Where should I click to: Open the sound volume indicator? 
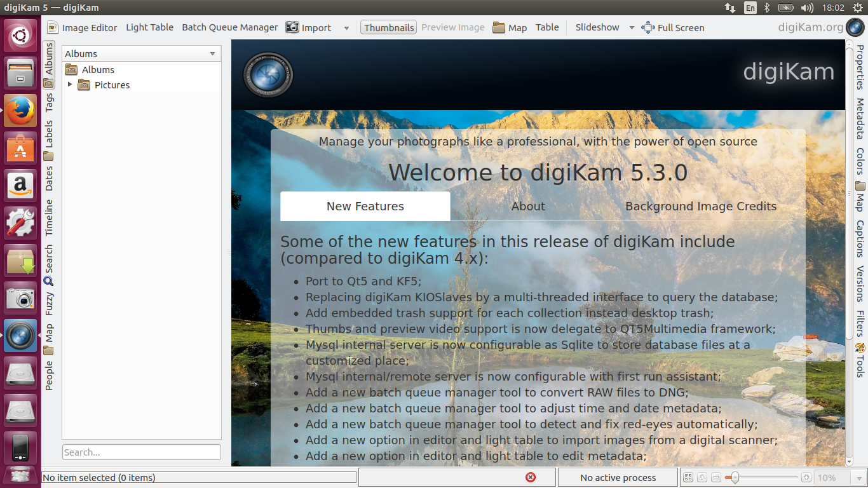tap(807, 8)
